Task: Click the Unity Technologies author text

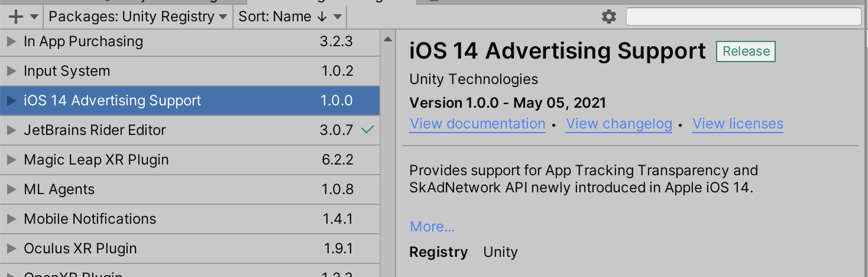Action: coord(474,79)
